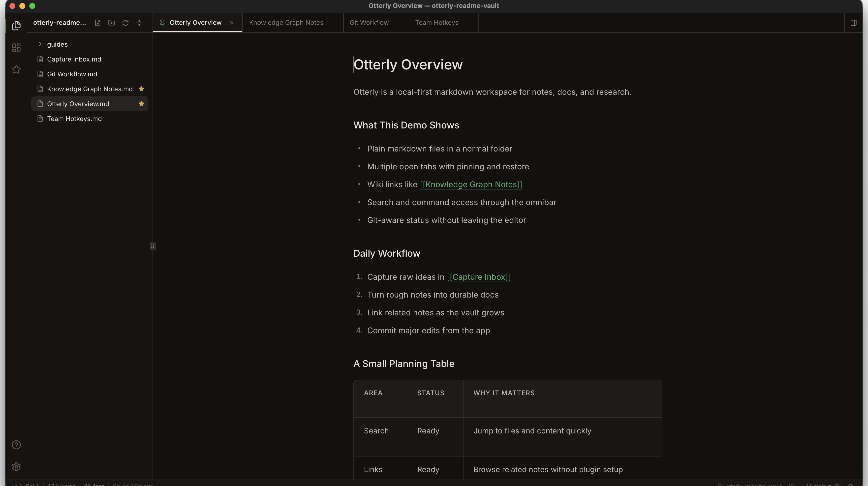868x486 pixels.
Task: Follow the [[Capture Inbox]] wiki link
Action: [479, 277]
